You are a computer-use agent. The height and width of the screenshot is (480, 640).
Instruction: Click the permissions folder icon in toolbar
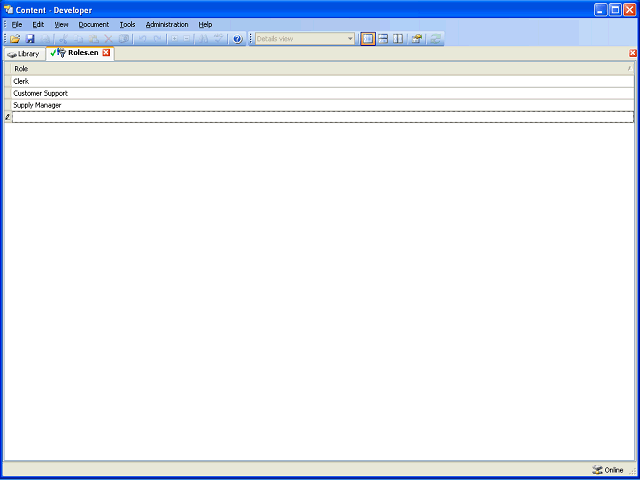(416, 39)
